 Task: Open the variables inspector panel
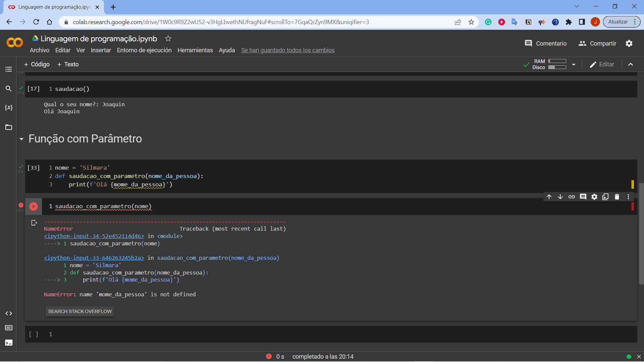click(x=9, y=108)
